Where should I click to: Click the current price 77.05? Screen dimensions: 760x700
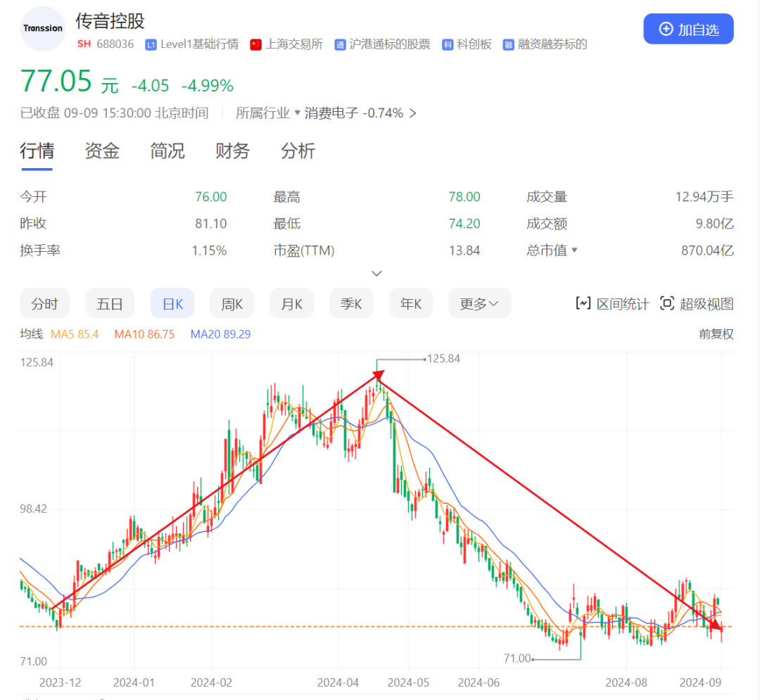pos(56,81)
